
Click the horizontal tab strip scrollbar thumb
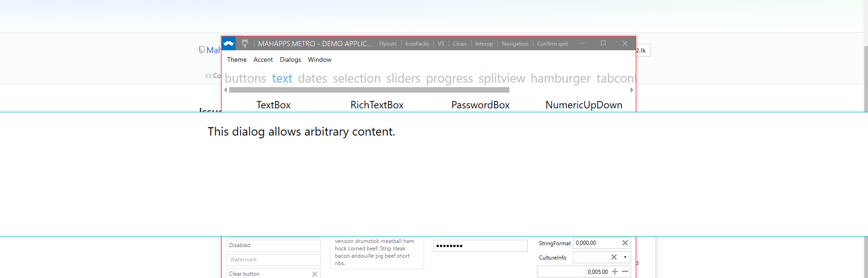pos(369,90)
